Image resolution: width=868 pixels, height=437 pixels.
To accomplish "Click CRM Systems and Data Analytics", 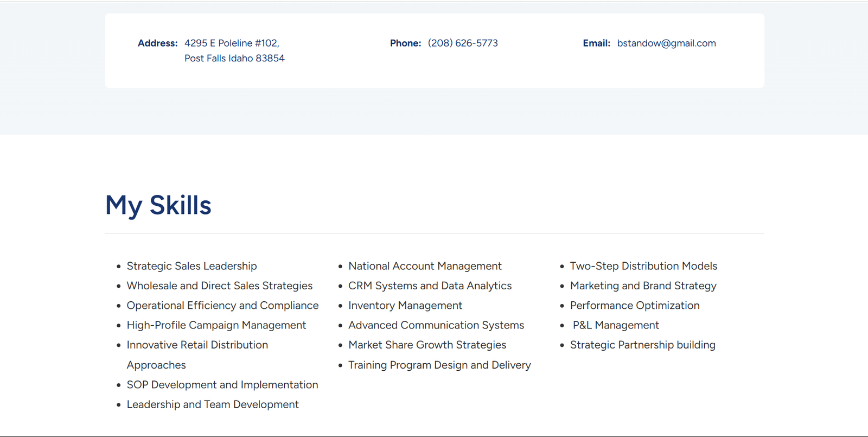I will tap(430, 286).
